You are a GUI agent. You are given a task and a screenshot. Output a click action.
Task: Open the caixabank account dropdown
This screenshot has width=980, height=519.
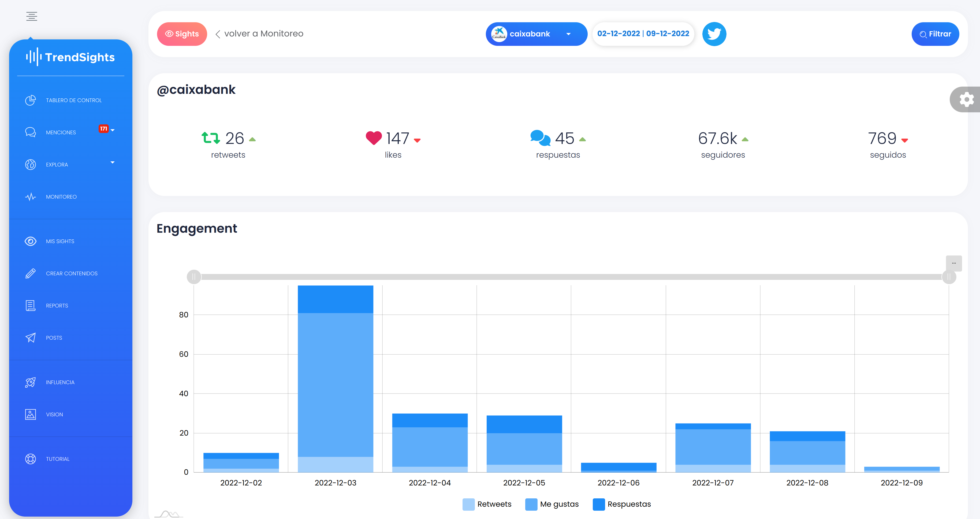pos(536,34)
